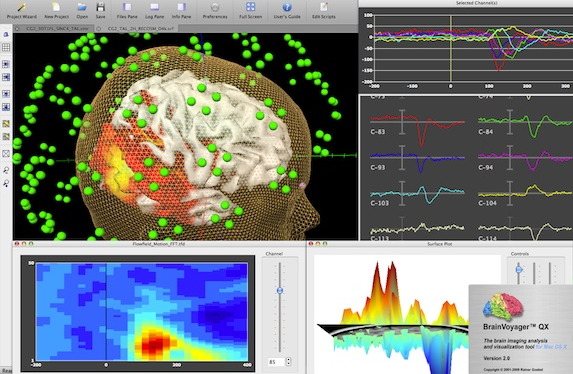Click the Channel value input field
Viewport: 573px width, 374px height.
pos(276,362)
